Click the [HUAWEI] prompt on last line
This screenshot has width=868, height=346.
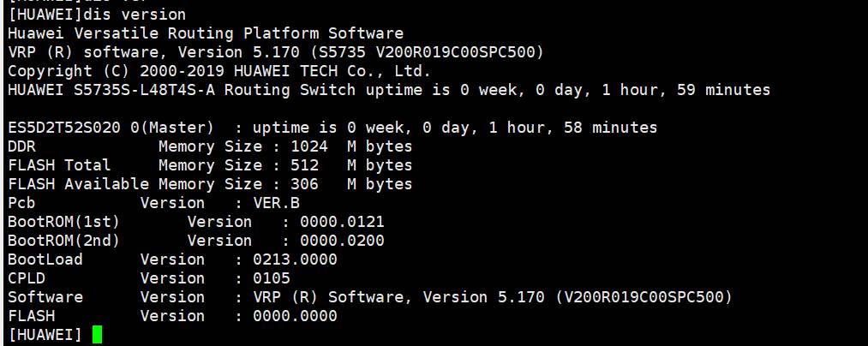coord(45,335)
